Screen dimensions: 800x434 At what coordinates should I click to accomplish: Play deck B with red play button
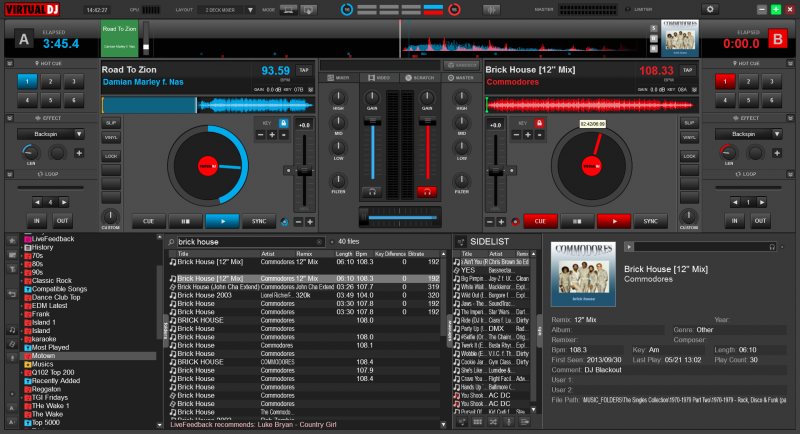[x=614, y=221]
